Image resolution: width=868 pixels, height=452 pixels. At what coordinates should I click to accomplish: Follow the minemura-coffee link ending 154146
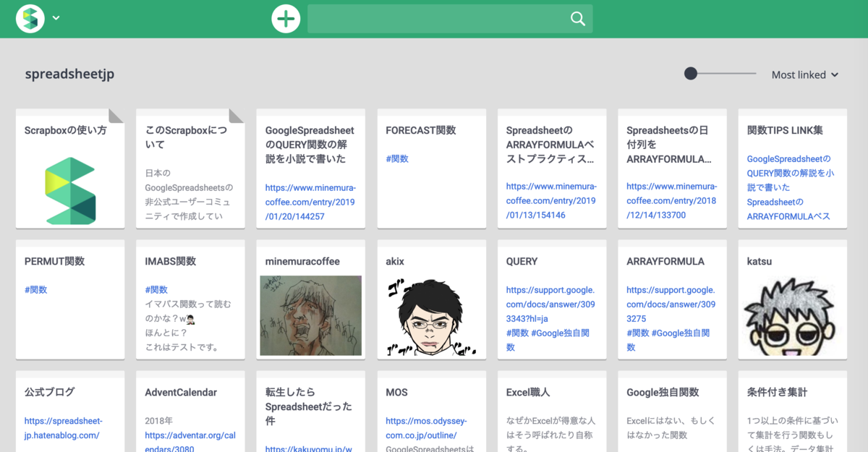(x=551, y=201)
